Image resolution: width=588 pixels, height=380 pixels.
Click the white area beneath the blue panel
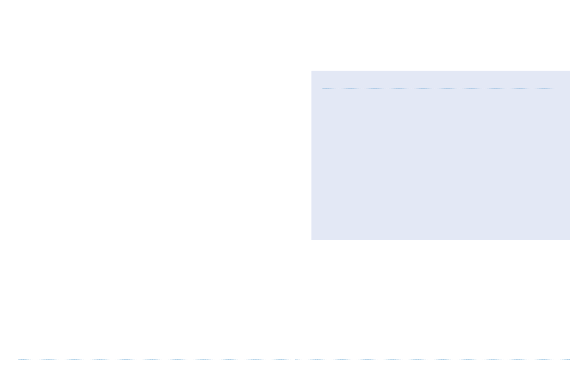pyautogui.click(x=440, y=299)
